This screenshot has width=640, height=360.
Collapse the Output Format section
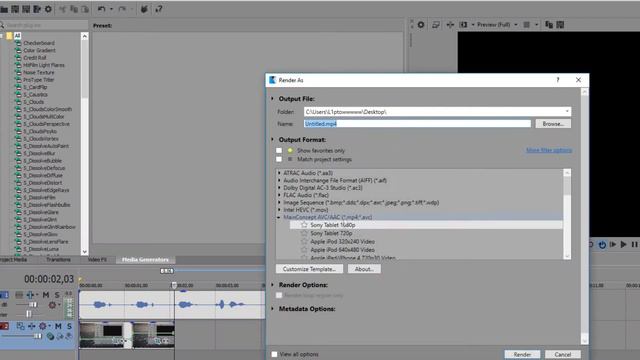pyautogui.click(x=272, y=140)
